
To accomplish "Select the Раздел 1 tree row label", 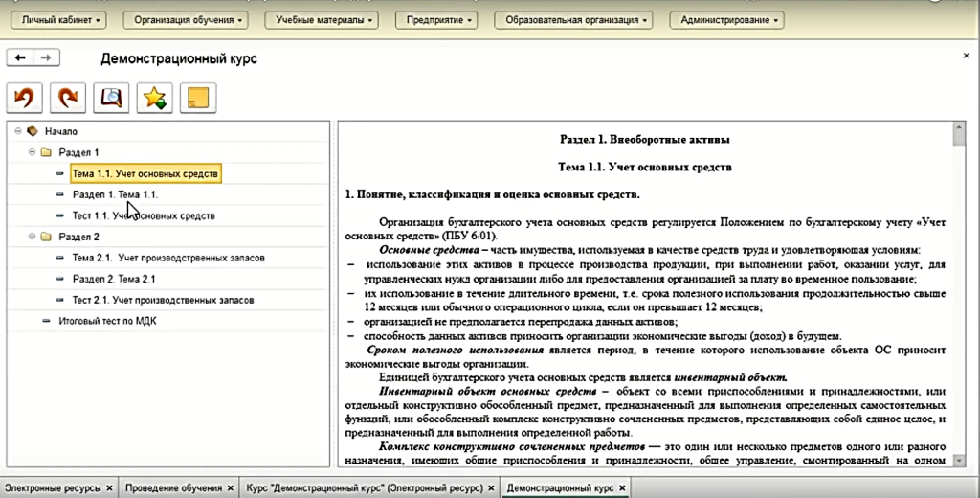I will pyautogui.click(x=78, y=152).
